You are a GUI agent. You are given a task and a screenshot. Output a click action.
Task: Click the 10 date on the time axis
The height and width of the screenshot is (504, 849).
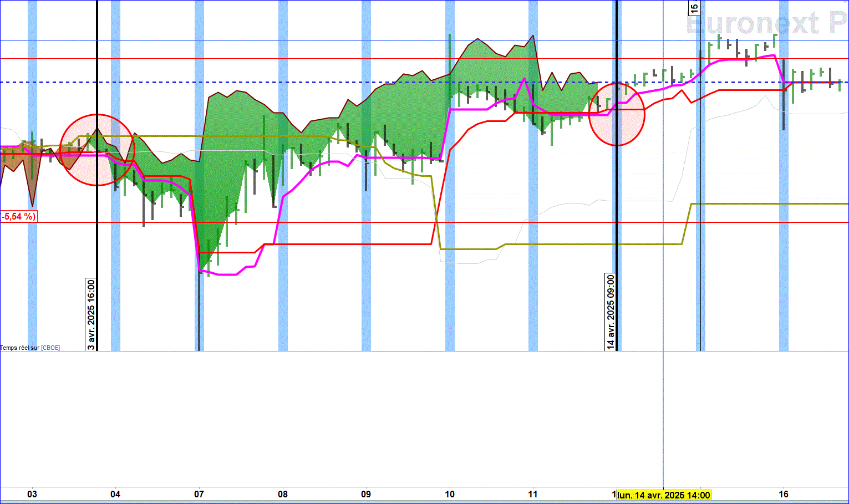pyautogui.click(x=450, y=495)
